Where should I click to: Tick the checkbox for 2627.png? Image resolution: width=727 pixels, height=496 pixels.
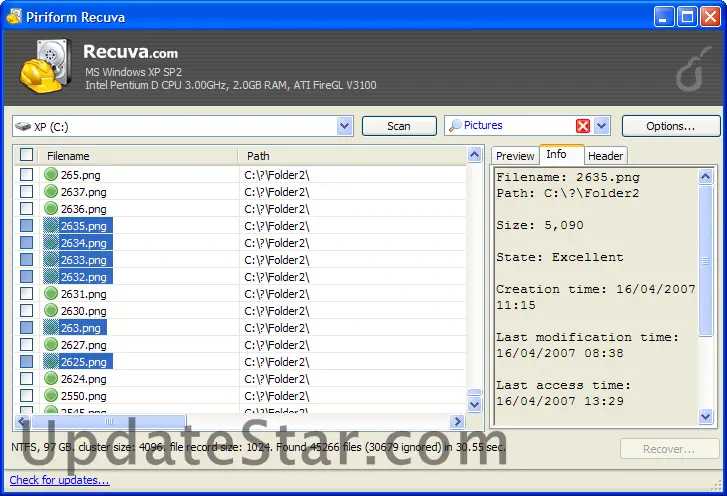pyautogui.click(x=26, y=344)
